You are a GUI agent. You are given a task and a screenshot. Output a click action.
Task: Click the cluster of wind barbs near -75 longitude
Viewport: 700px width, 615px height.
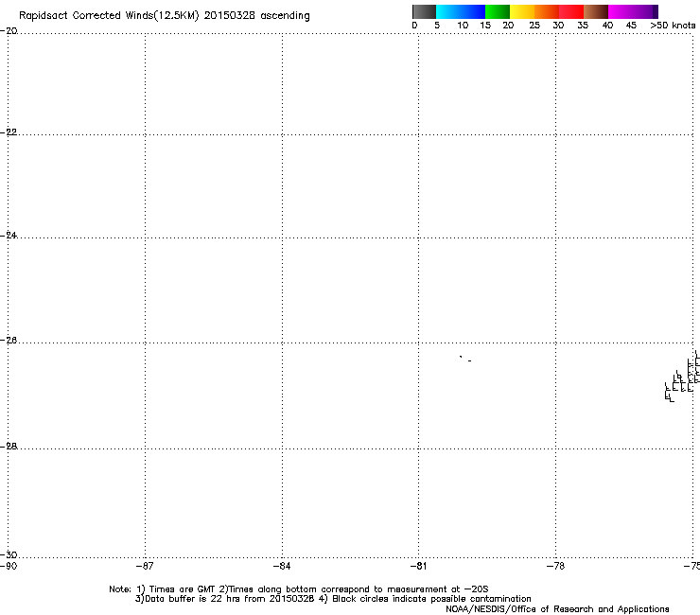[x=682, y=377]
